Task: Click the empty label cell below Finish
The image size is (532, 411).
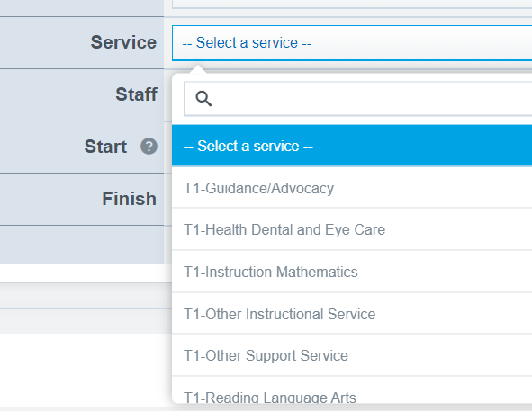Action: 82,245
